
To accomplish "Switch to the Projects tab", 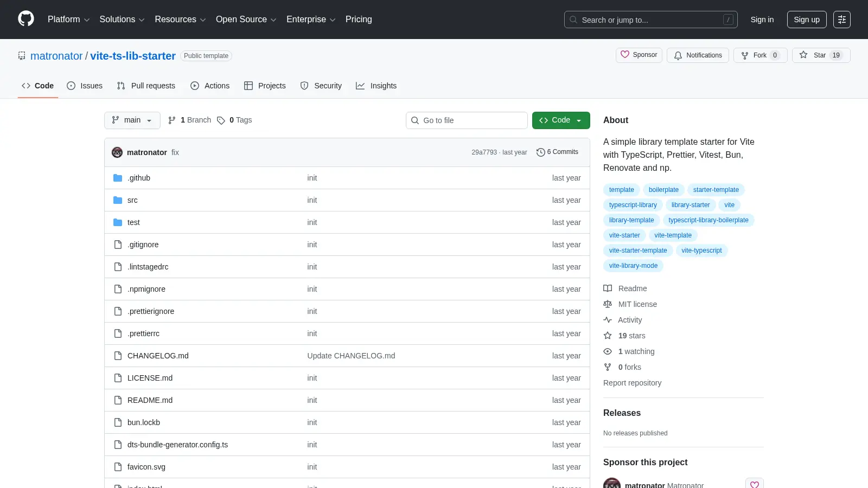I will (x=265, y=86).
